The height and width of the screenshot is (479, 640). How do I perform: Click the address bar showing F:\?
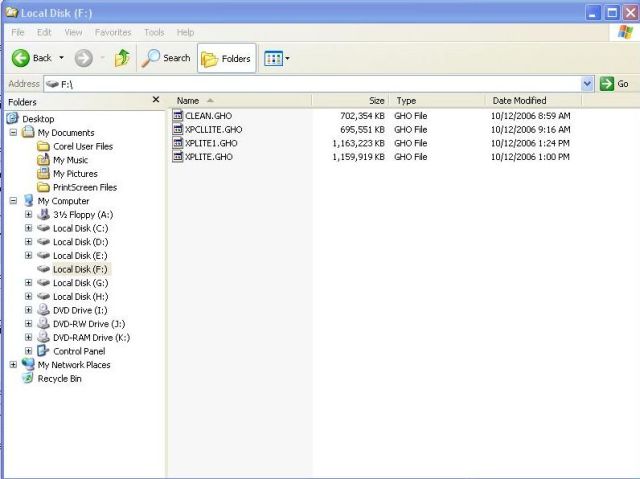pos(313,84)
